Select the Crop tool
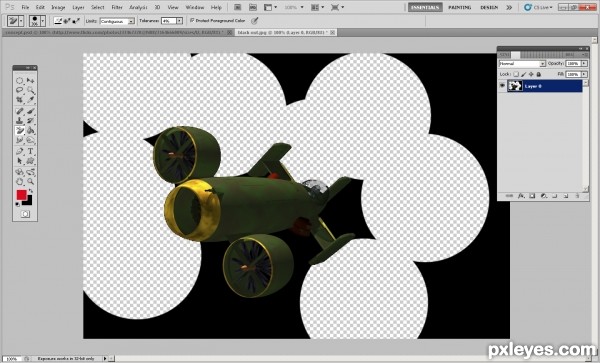 [20, 100]
